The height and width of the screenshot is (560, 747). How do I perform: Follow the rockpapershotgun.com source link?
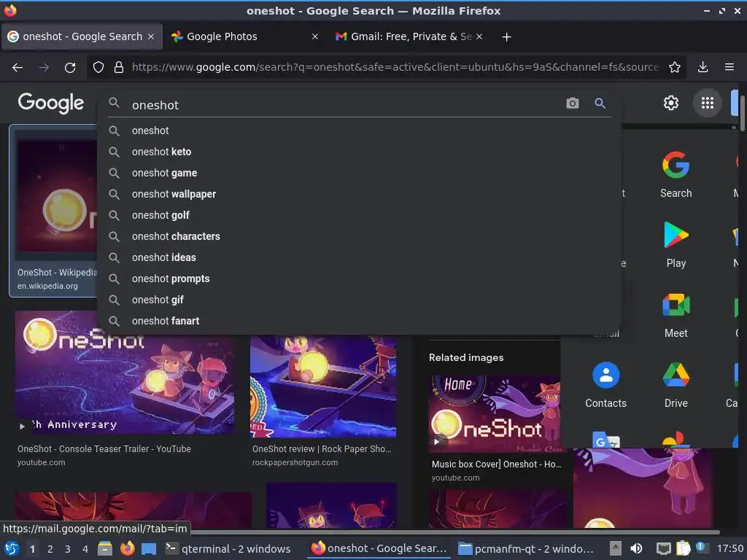(295, 462)
